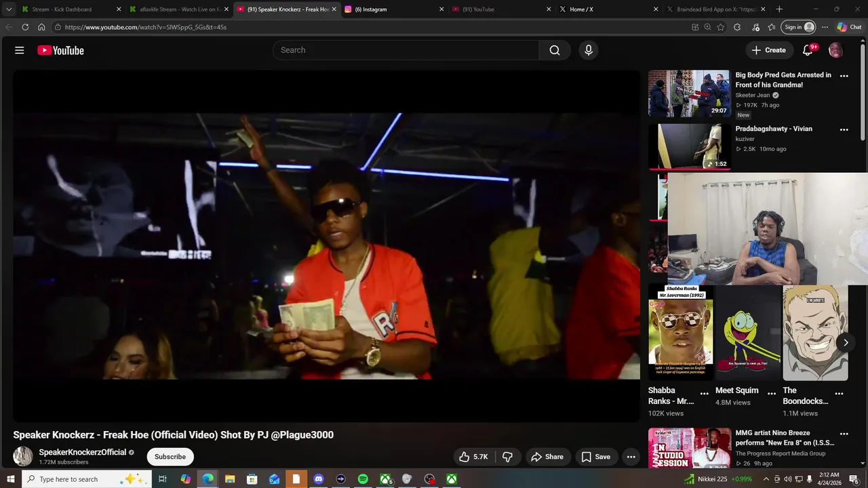Click the YouTube search magnifier button

point(555,50)
